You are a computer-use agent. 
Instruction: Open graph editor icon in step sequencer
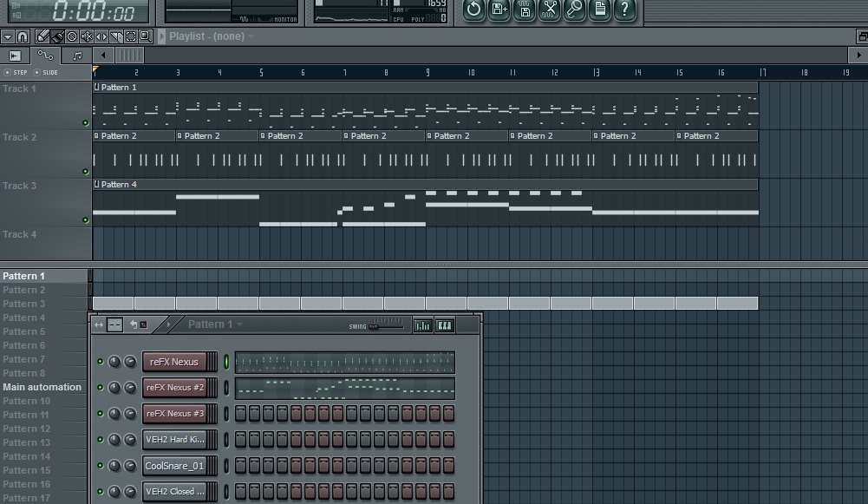(422, 325)
